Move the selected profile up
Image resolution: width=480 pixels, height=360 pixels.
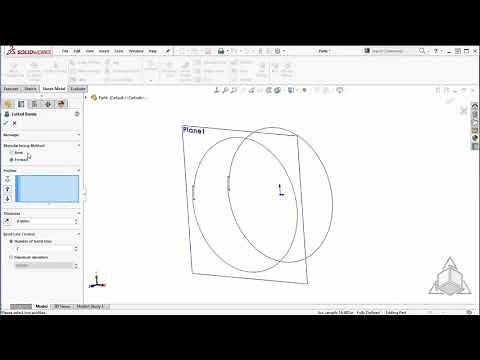8,189
